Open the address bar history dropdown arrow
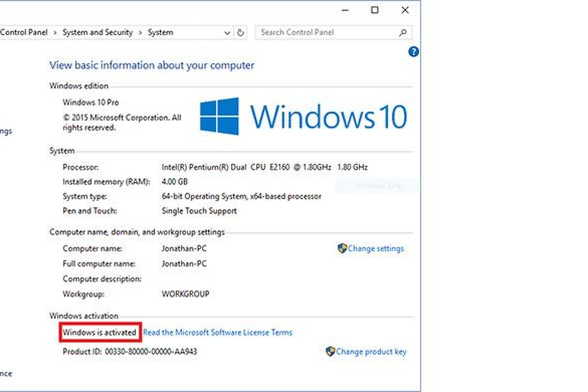This screenshot has width=588, height=392. [x=227, y=33]
